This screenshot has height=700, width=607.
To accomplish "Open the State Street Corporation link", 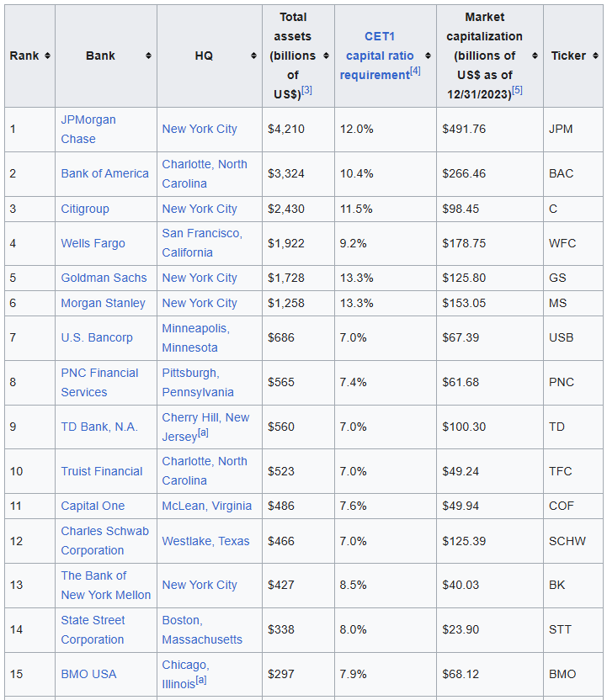I will [93, 630].
